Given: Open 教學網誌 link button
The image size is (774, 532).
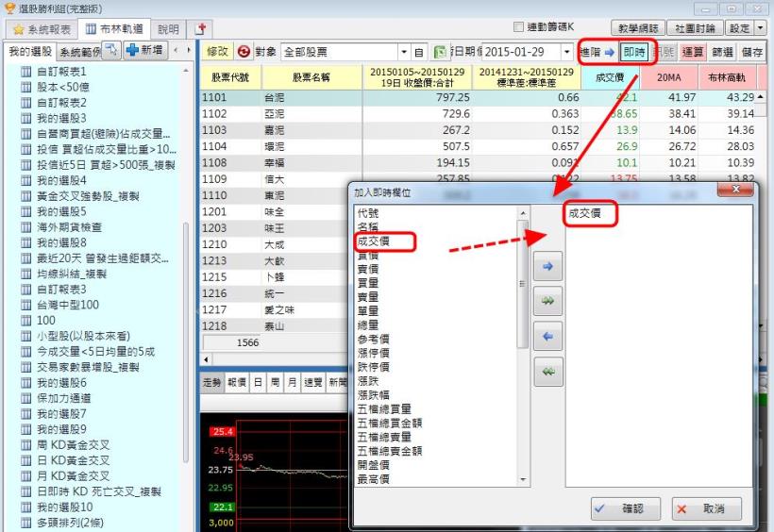Looking at the screenshot, I should click(638, 28).
